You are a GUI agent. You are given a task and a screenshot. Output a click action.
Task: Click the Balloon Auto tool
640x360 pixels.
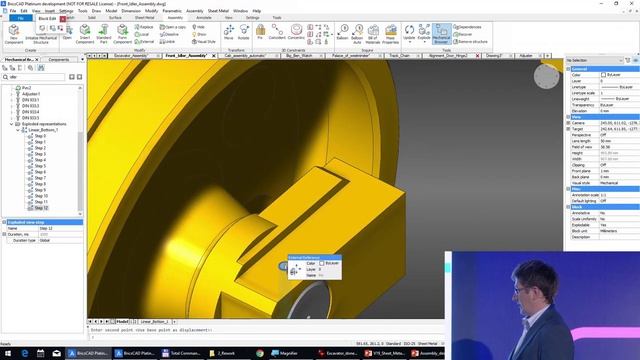[x=357, y=34]
